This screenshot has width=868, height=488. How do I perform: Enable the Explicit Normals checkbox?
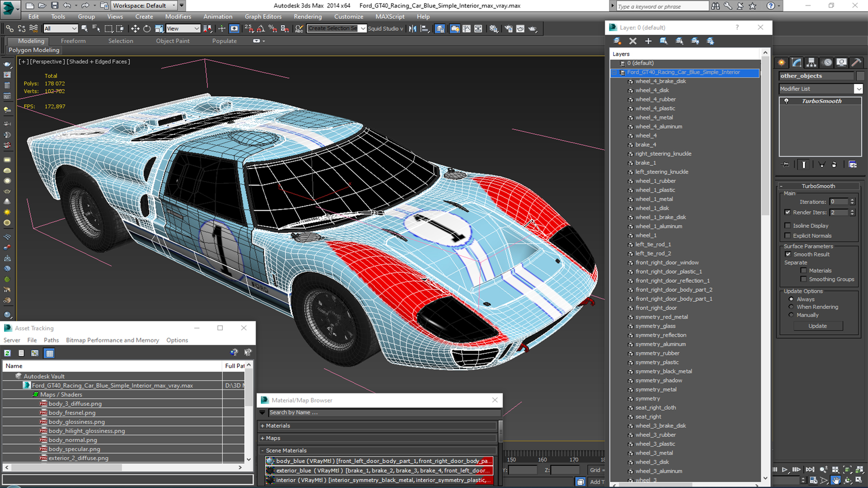pos(788,236)
